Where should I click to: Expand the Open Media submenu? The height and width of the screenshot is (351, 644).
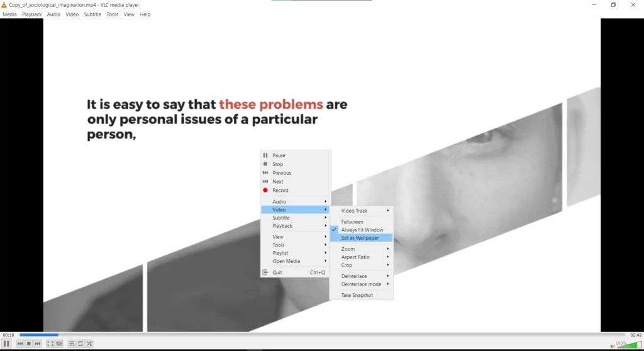(296, 261)
